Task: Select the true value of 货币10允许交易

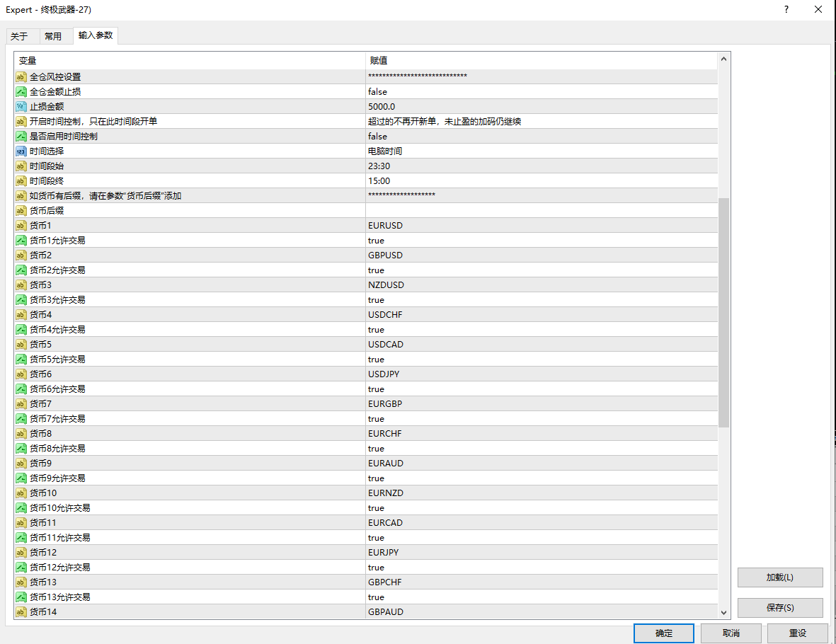Action: click(x=542, y=508)
